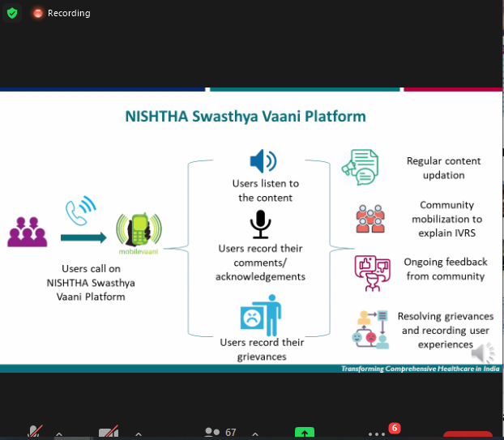Screen dimensions: 504x440
Task: Click the green megaphone document icon
Action: click(361, 167)
